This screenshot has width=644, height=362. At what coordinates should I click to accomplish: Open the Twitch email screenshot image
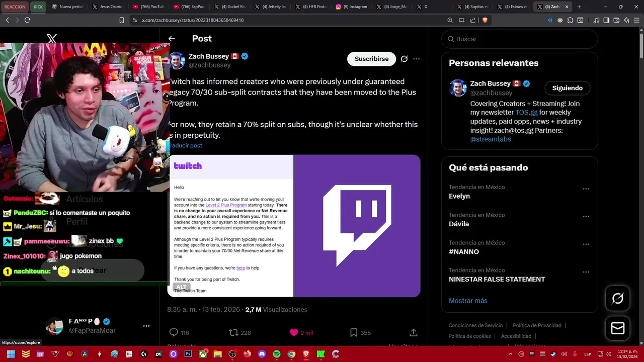pyautogui.click(x=230, y=226)
